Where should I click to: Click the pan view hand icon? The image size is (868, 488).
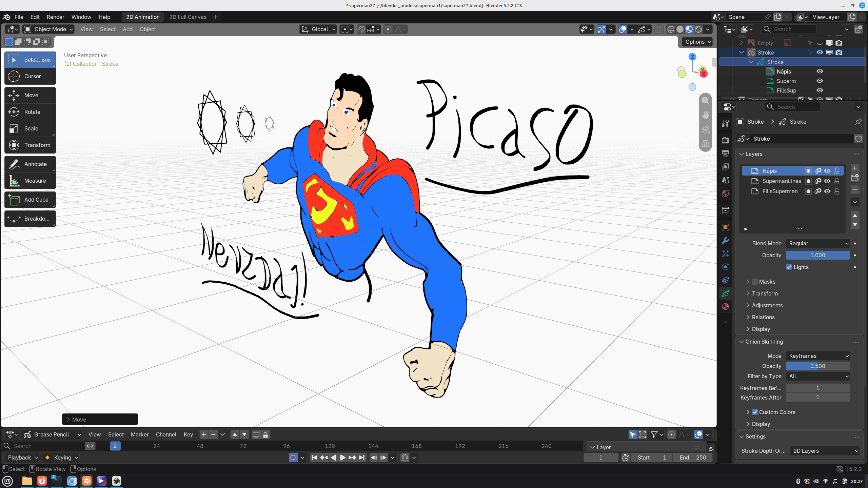(706, 115)
